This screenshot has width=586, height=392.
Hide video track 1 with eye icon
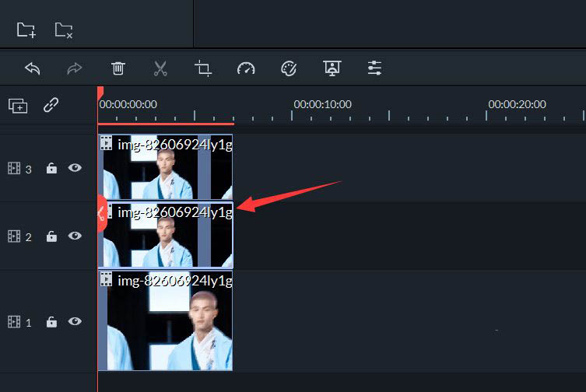tap(75, 321)
